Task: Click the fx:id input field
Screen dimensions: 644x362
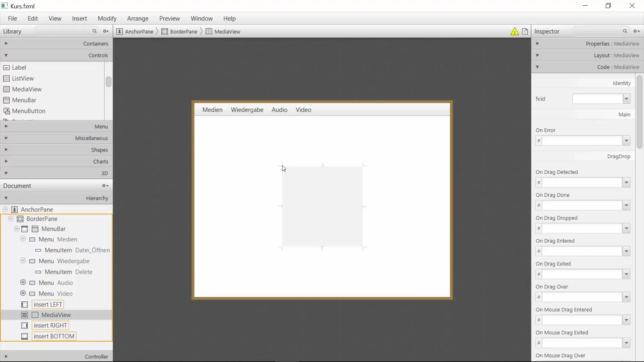Action: click(x=598, y=99)
